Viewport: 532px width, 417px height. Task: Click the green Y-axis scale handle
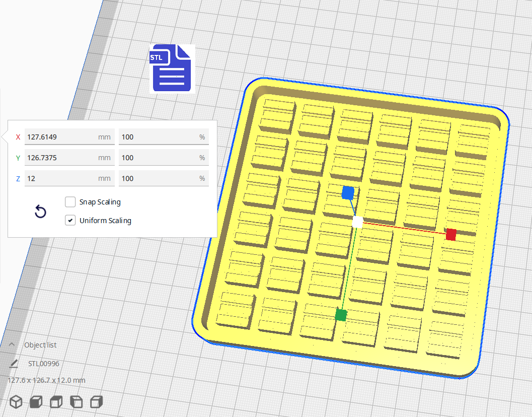(341, 315)
